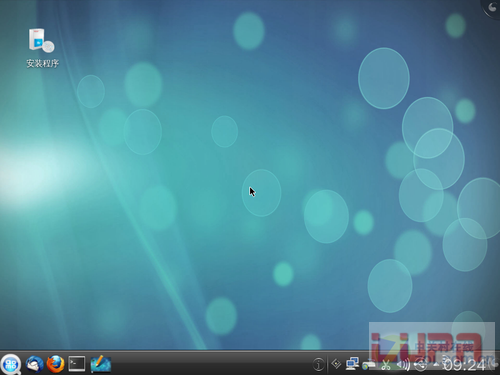Expand hidden system tray icons arrow
Image resolution: width=500 pixels, height=375 pixels.
pyautogui.click(x=436, y=364)
